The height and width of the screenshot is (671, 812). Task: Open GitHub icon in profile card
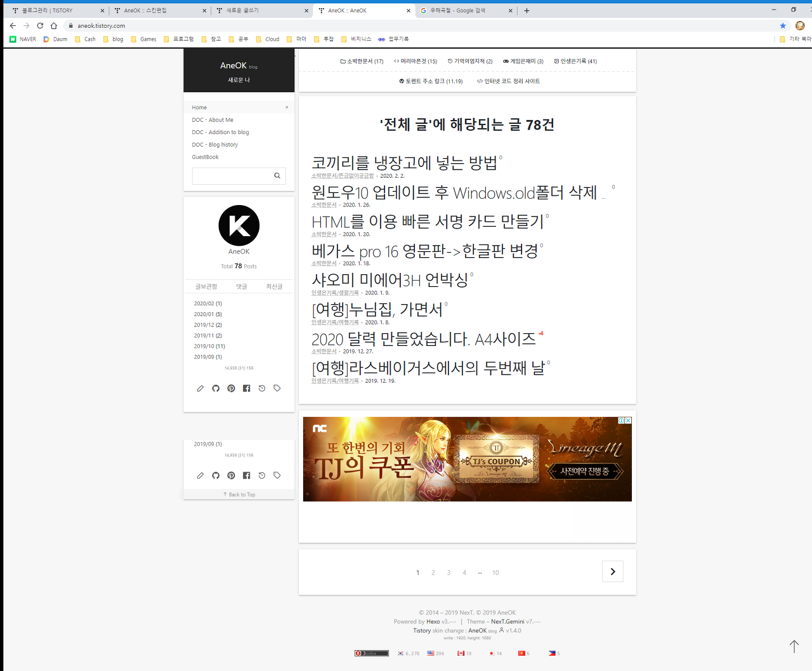(x=216, y=389)
